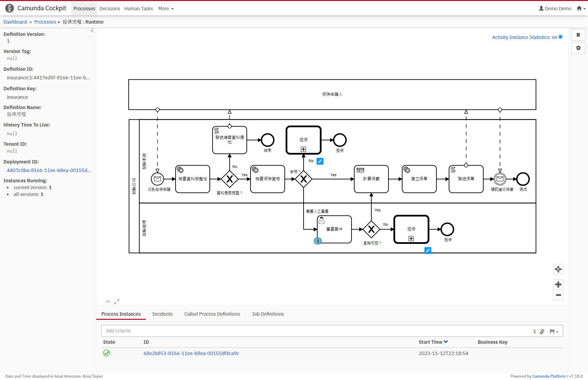The width and height of the screenshot is (588, 380).
Task: Select the 保險申請人 pool
Action: [x=332, y=94]
